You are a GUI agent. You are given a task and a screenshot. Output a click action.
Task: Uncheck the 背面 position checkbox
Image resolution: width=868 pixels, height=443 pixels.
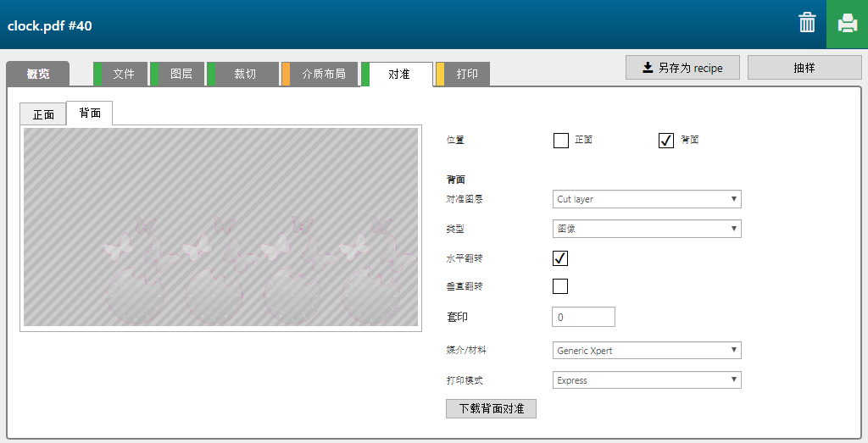pos(666,141)
